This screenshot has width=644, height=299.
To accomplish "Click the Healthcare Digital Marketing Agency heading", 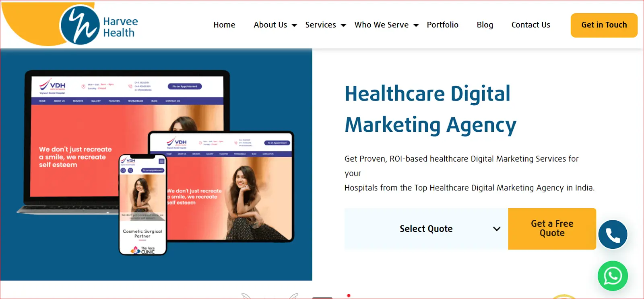I will coord(430,109).
